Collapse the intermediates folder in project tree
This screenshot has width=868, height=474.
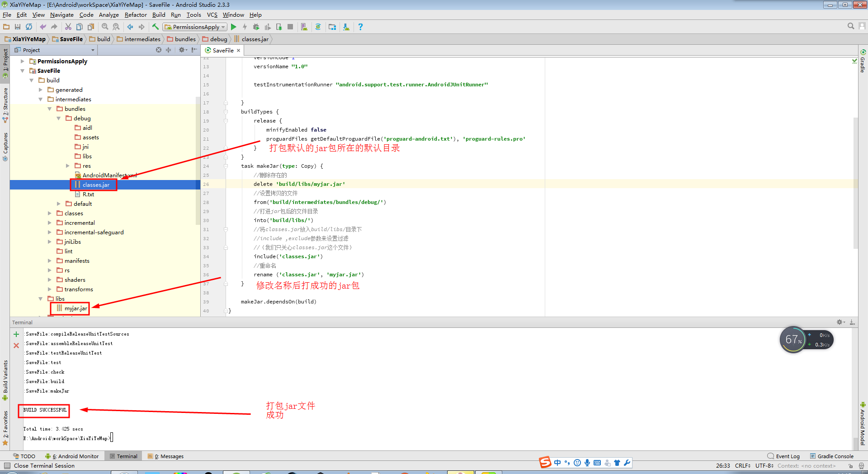point(41,100)
